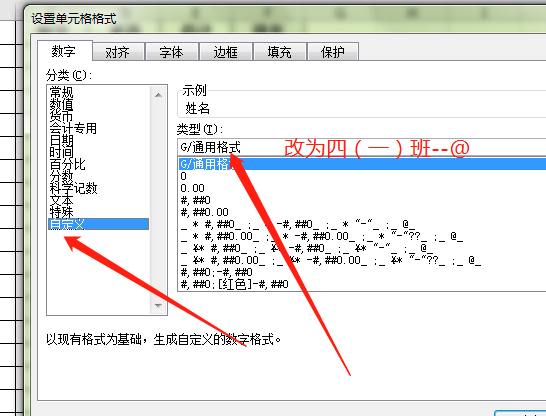Switch to the 数字 tab
Screen dimensions: 546x416
[x=64, y=51]
